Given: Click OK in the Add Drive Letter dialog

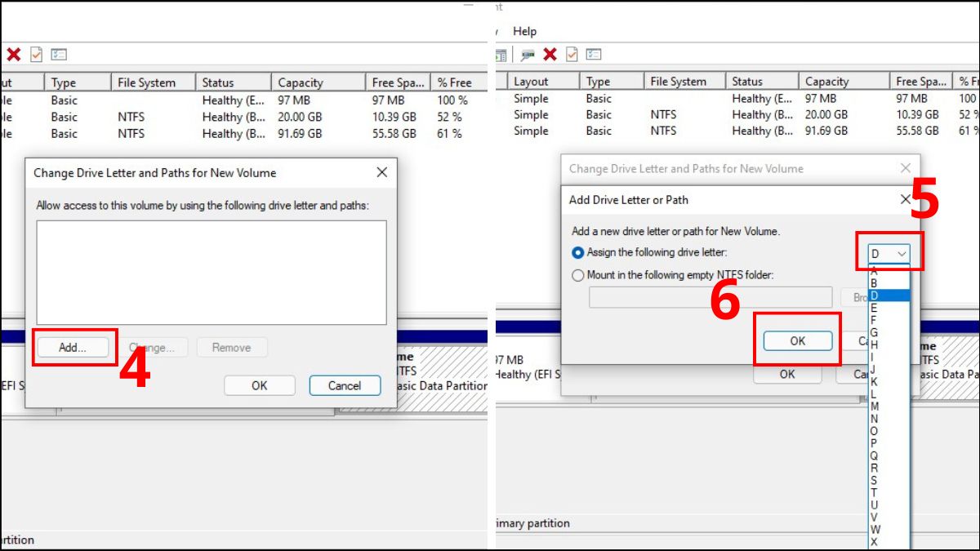Looking at the screenshot, I should [x=797, y=340].
